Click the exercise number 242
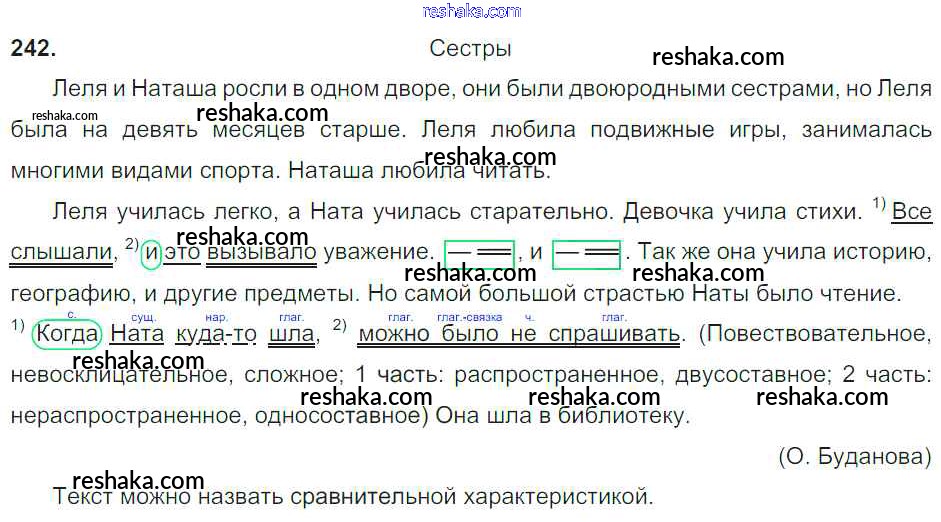 [x=32, y=49]
